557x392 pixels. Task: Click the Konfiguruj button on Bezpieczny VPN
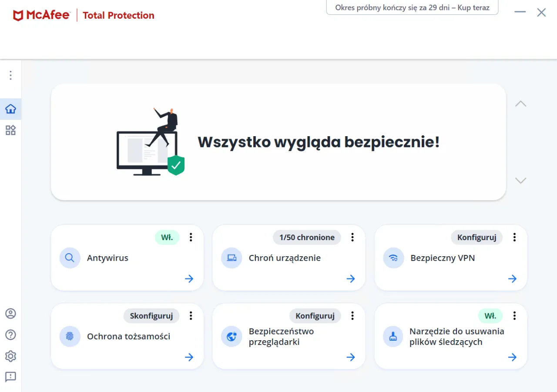coord(476,238)
